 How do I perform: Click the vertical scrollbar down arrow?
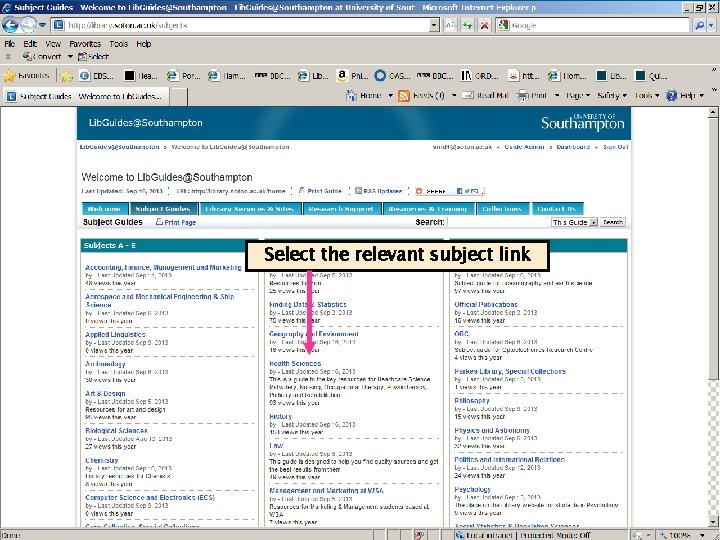click(713, 522)
